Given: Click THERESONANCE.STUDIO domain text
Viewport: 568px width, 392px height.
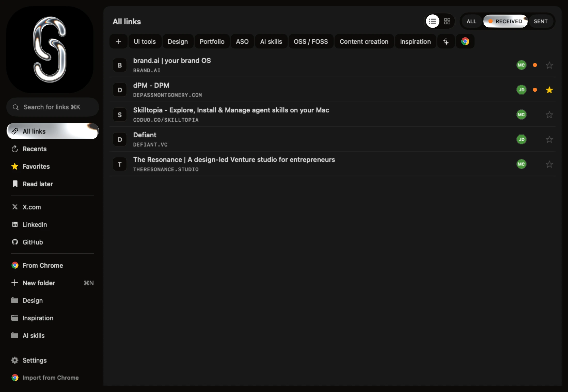Looking at the screenshot, I should 166,169.
